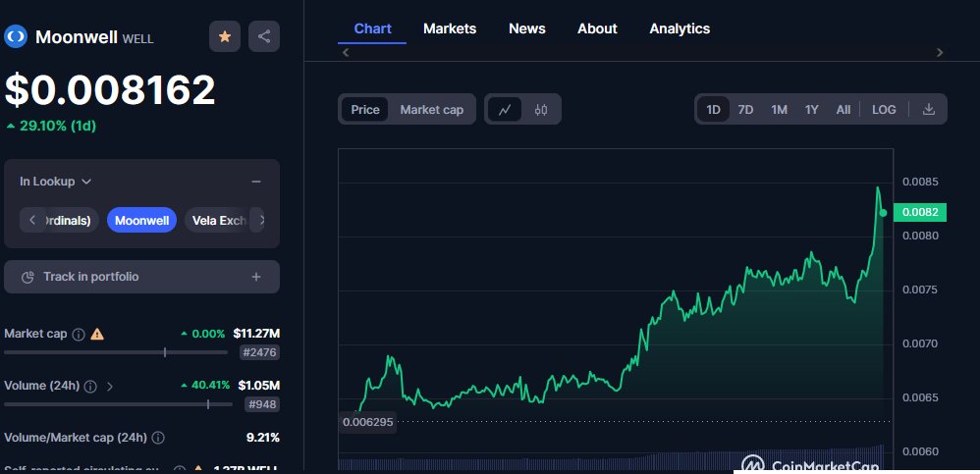
Task: Click plus icon in Track in portfolio
Action: [256, 277]
